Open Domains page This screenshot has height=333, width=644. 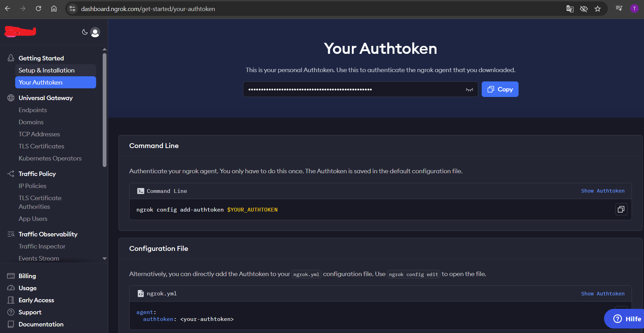click(x=31, y=122)
